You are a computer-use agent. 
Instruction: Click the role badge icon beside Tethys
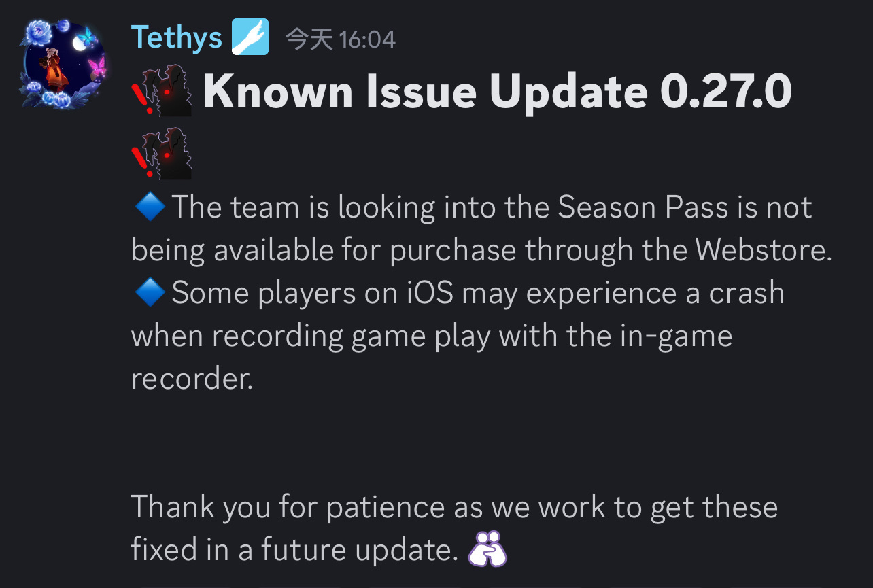click(x=250, y=37)
